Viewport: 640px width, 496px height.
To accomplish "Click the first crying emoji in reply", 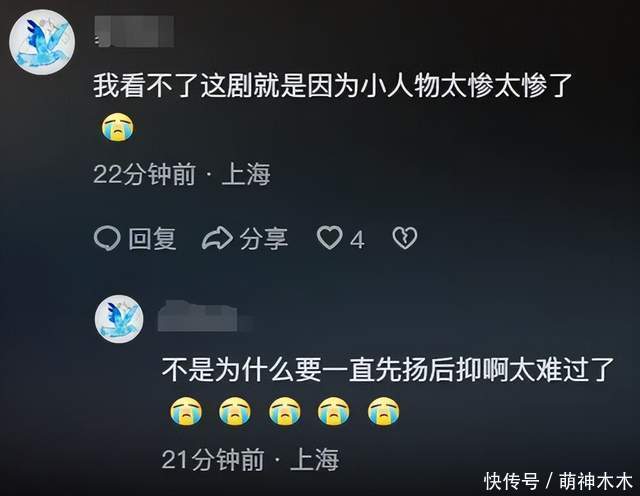I will point(186,411).
